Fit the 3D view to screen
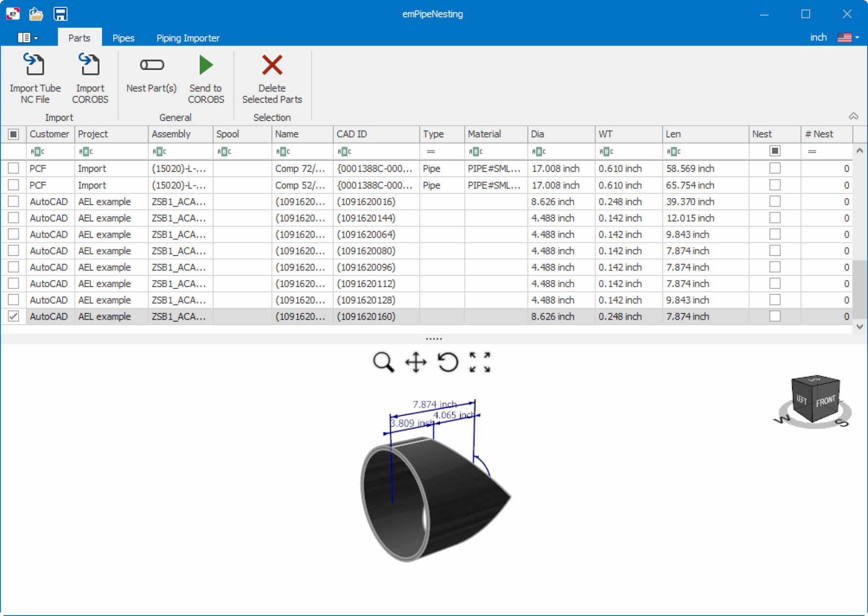The width and height of the screenshot is (868, 616). 480,362
